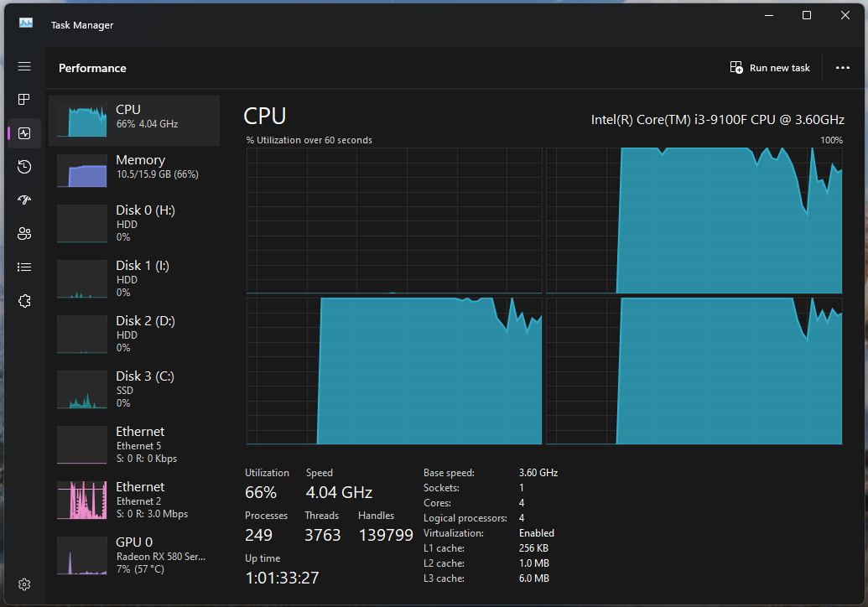Minimize the Task Manager window
The height and width of the screenshot is (607, 868).
pyautogui.click(x=769, y=15)
